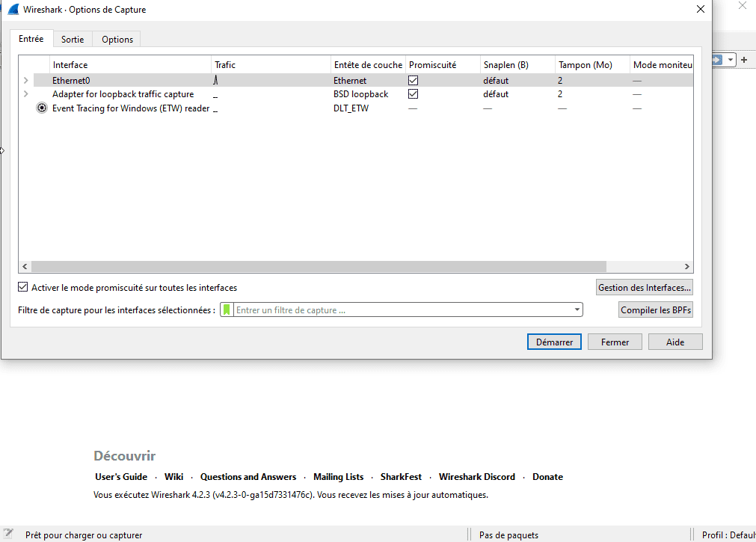Image resolution: width=756 pixels, height=542 pixels.
Task: Click the Profil : Default status bar entry
Action: click(x=728, y=535)
